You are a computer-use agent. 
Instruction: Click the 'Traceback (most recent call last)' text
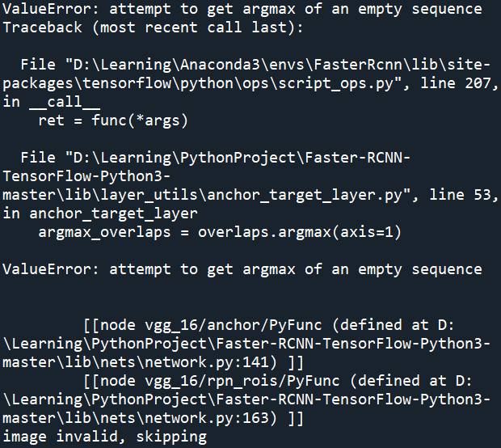click(x=153, y=27)
